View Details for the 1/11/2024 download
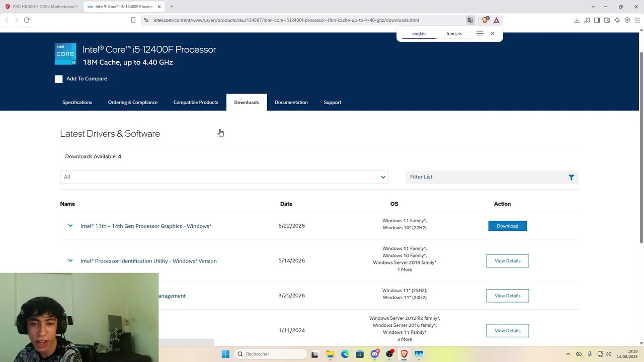 click(508, 330)
